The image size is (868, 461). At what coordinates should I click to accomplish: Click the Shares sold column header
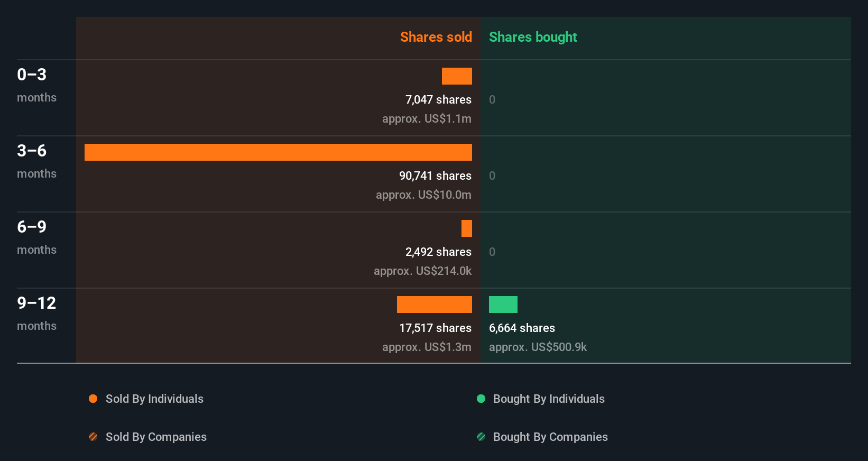[x=436, y=37]
